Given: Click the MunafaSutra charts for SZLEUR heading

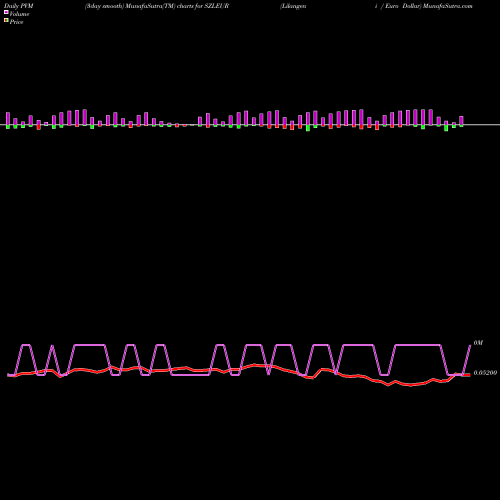Looking at the screenshot, I should [157, 6].
